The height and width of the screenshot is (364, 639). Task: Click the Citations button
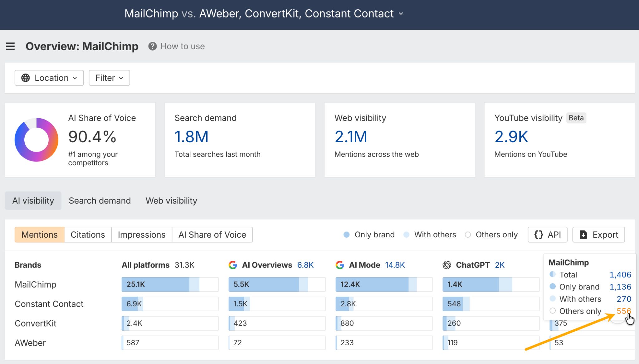pyautogui.click(x=87, y=235)
